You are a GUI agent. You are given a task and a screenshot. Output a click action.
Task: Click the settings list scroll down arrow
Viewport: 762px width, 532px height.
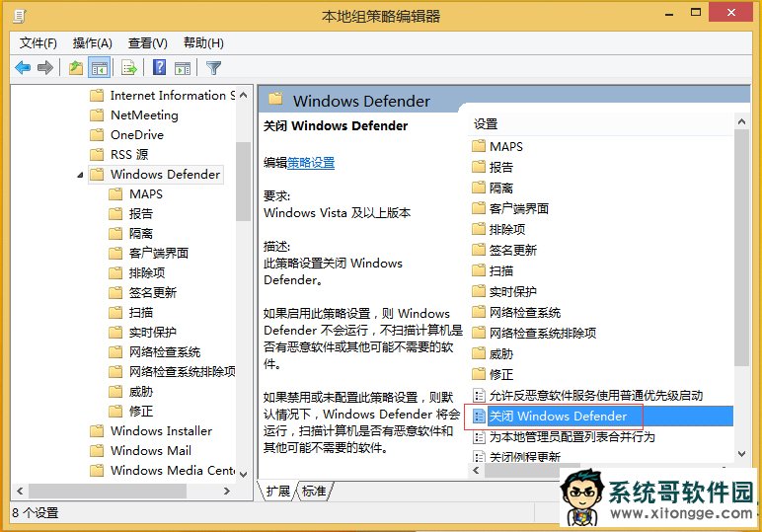[741, 454]
